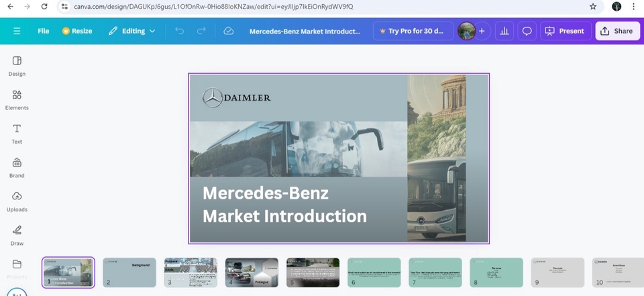
Task: Edit the Mercedes-Benz Market Introduction title field
Action: pyautogui.click(x=305, y=31)
